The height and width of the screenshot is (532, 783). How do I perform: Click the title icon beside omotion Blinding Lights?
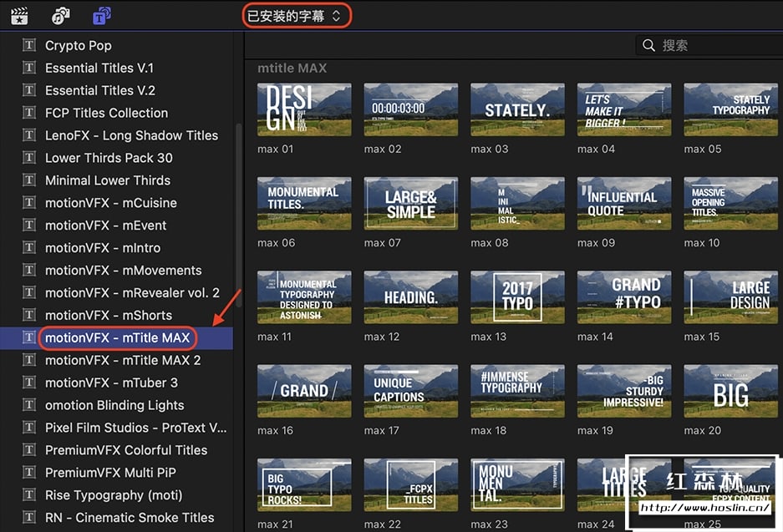coord(29,405)
